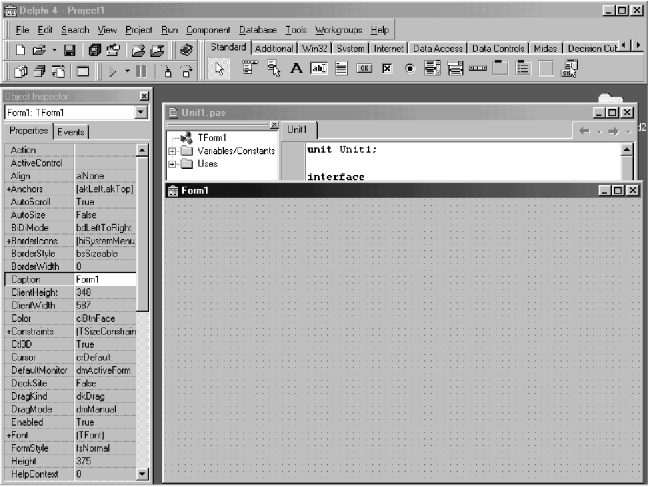Open the back navigation history dropdown
The image size is (648, 487).
pos(599,132)
